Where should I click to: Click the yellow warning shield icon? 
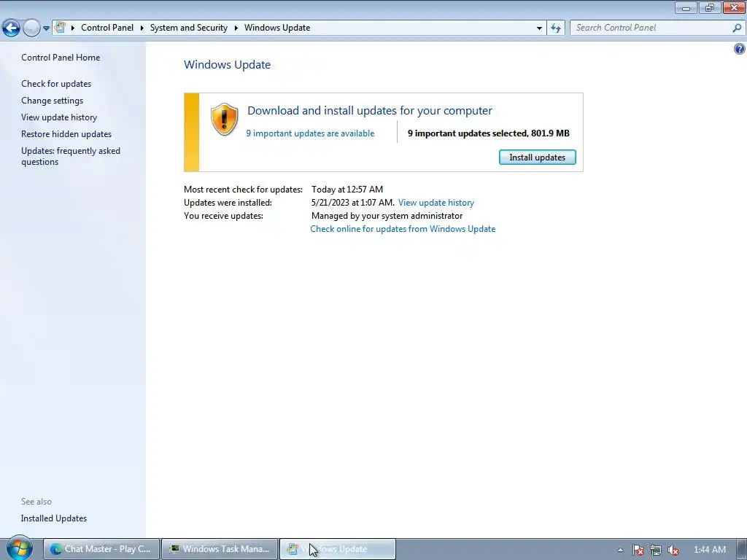pos(224,120)
